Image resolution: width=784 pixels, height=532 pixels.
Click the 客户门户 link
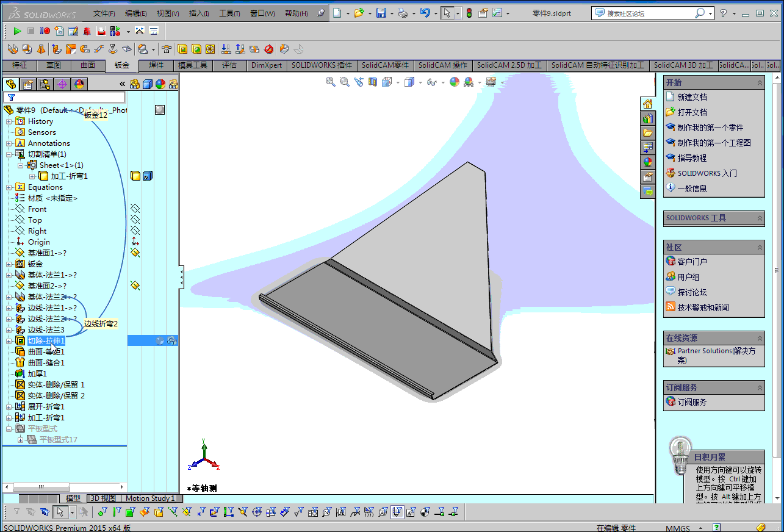692,262
